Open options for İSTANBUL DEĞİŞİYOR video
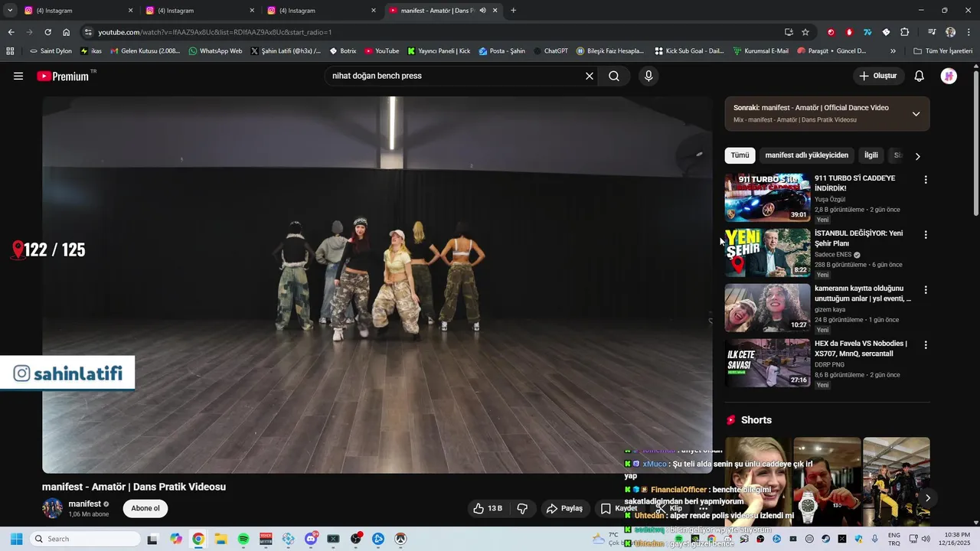Image resolution: width=980 pixels, height=551 pixels. click(926, 235)
